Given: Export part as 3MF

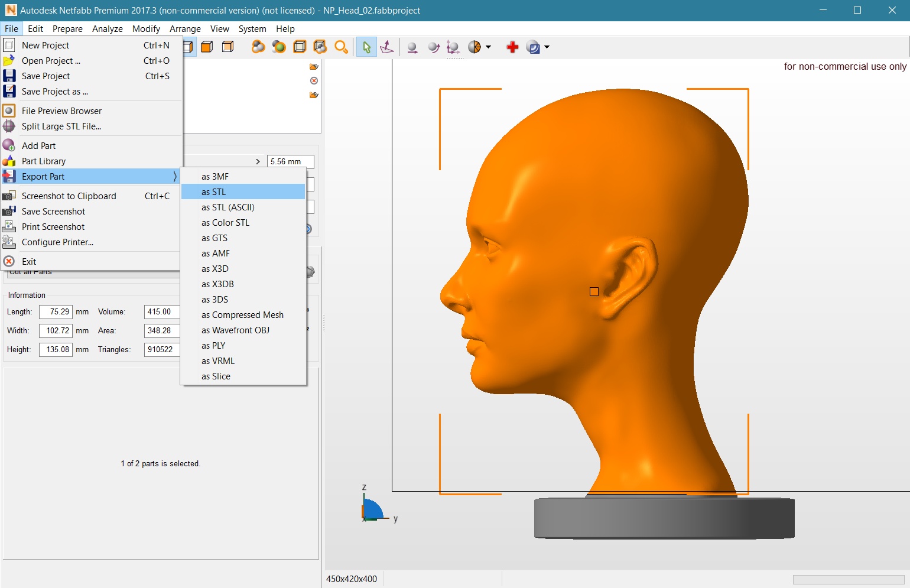Looking at the screenshot, I should point(243,177).
